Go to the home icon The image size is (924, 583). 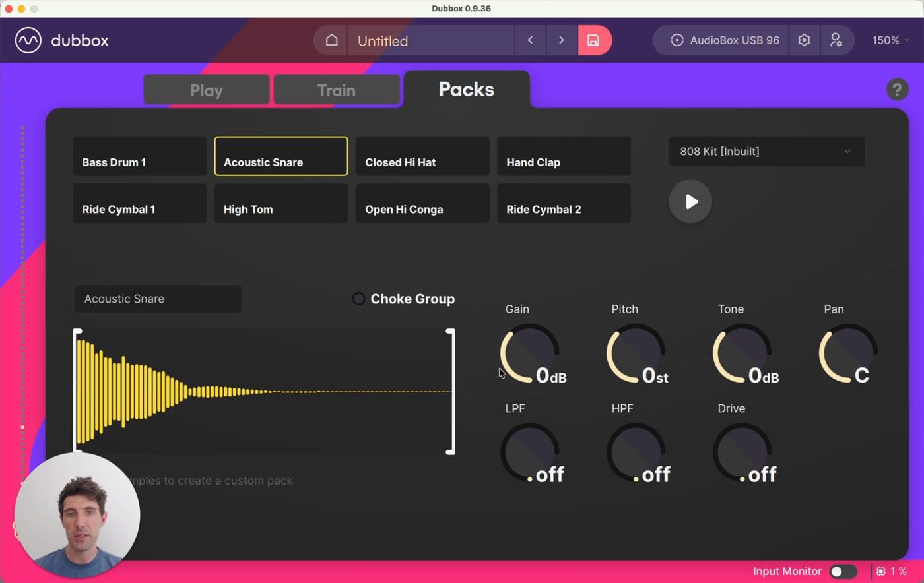[x=331, y=40]
